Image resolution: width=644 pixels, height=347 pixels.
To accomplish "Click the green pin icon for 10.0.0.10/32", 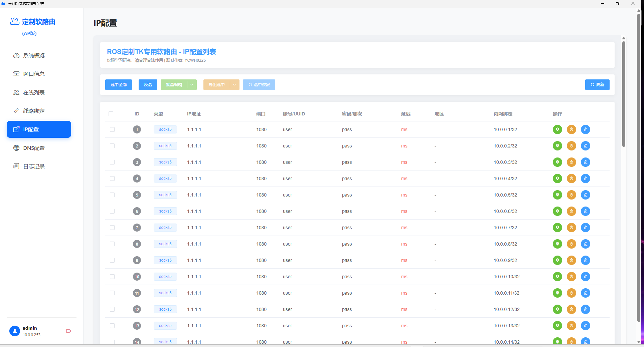I will tap(557, 277).
